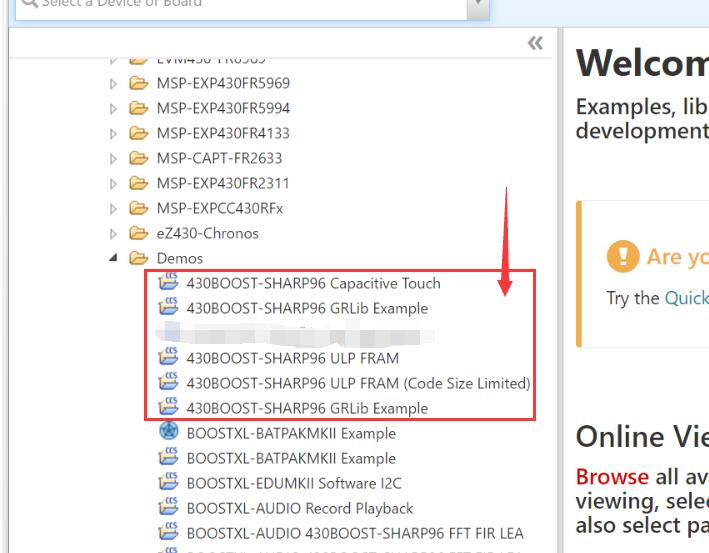Open the GRLib Example directly under Capacitive Touch
The height and width of the screenshot is (553, 709).
pos(307,308)
